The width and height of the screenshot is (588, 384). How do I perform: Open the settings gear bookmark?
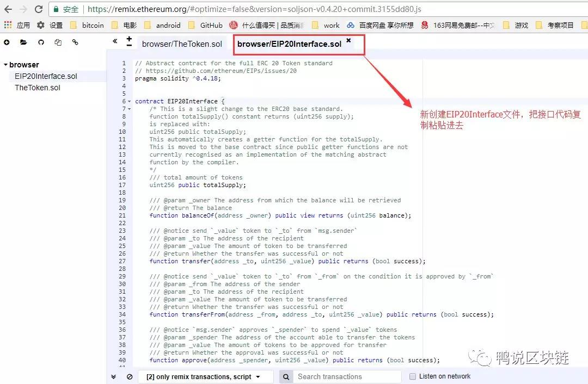click(50, 25)
